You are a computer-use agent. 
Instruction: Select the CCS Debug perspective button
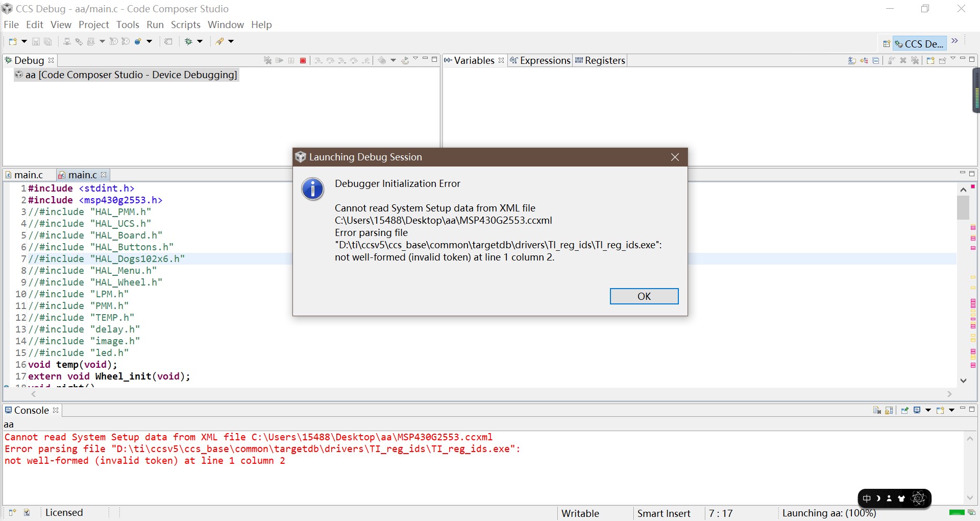pos(920,44)
